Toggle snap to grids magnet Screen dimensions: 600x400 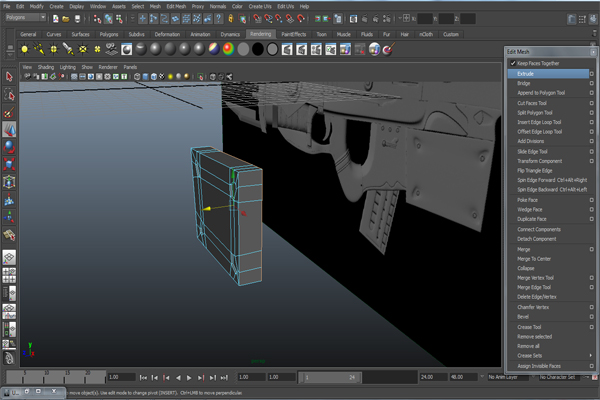click(258, 19)
